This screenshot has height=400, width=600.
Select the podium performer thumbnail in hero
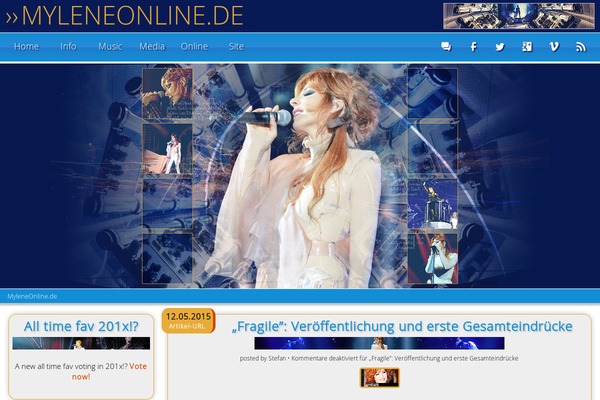pos(432,204)
